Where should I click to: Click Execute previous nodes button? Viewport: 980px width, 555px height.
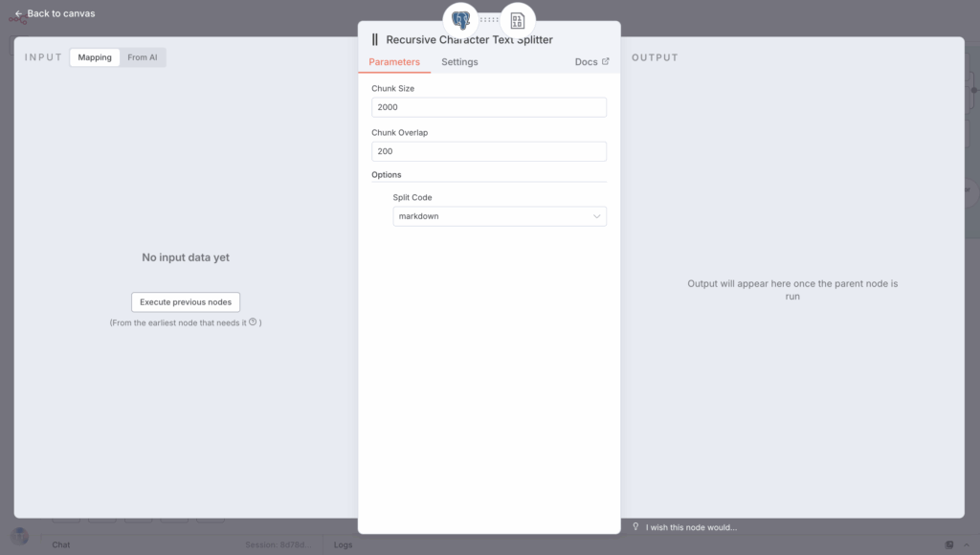186,302
